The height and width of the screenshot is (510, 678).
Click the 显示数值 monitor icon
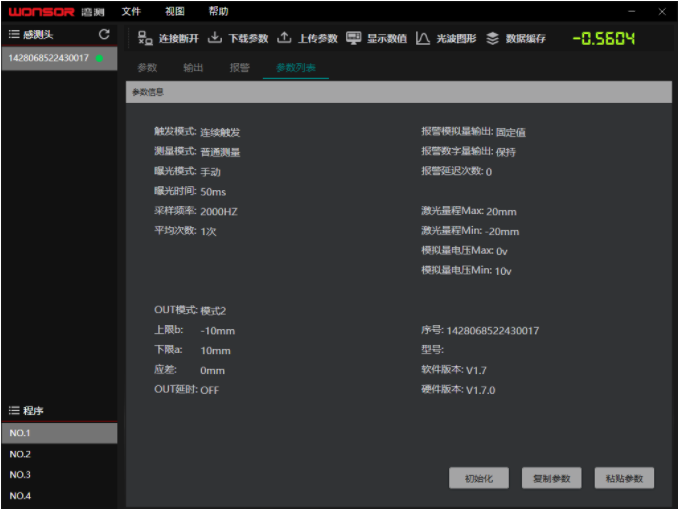(x=353, y=38)
